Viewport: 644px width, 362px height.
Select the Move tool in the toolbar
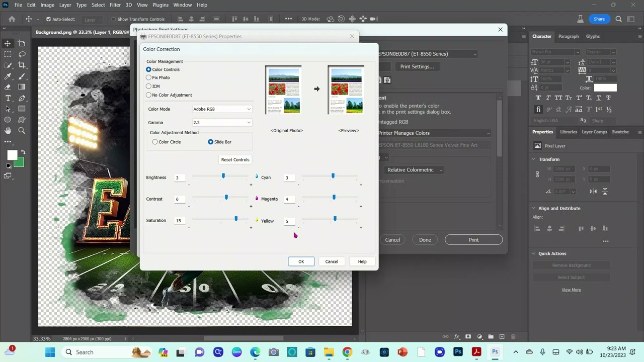(x=8, y=44)
